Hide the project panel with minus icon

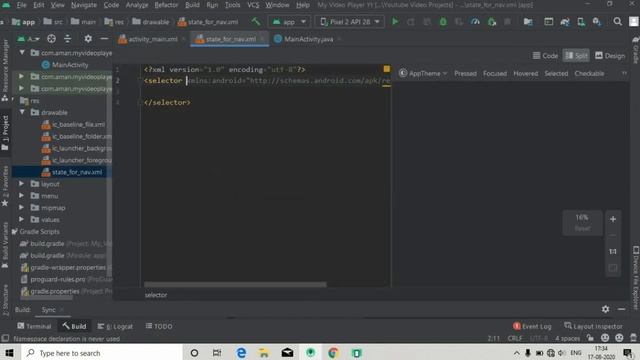104,39
